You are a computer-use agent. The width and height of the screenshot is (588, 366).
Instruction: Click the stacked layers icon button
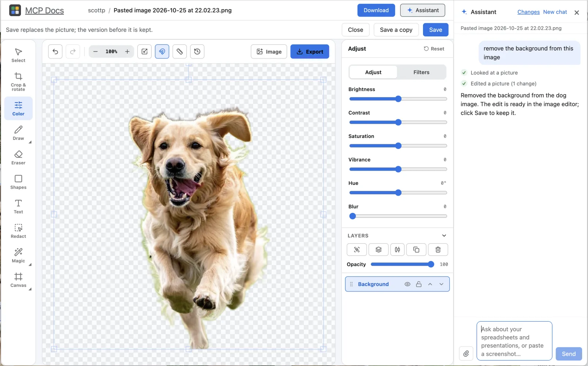click(379, 250)
